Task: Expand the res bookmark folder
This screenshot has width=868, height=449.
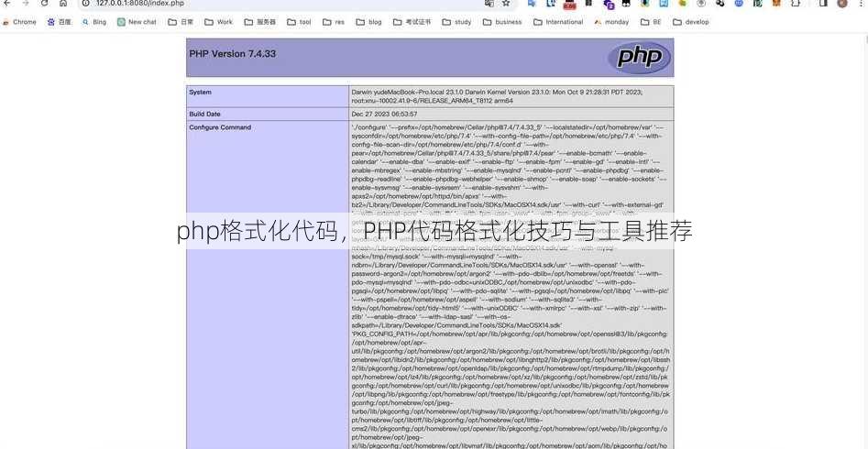Action: 334,22
